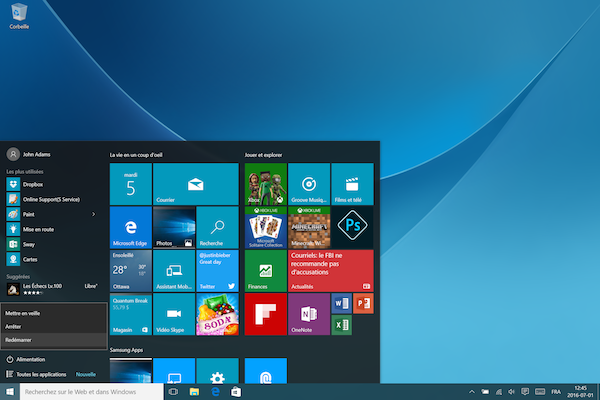The image size is (600, 400).
Task: Launch Edge from the taskbar
Action: [x=215, y=392]
